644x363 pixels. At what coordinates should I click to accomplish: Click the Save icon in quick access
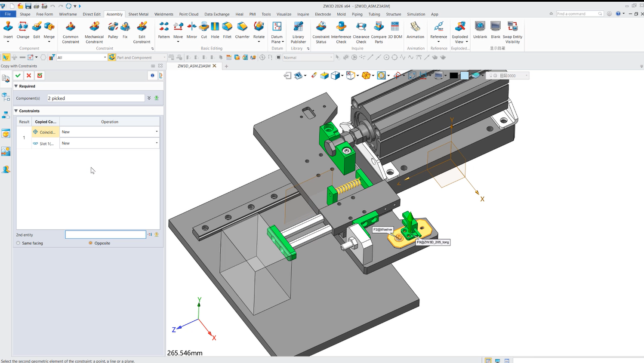[28, 6]
